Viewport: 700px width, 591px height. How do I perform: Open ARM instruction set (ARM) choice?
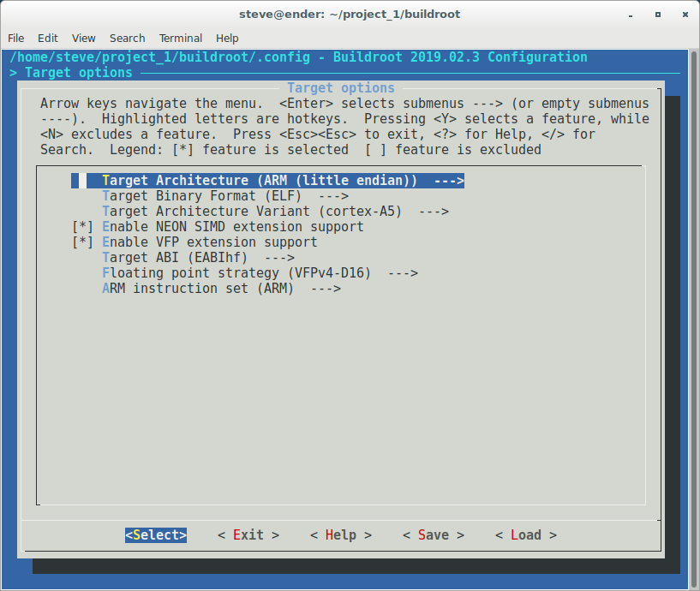point(221,289)
